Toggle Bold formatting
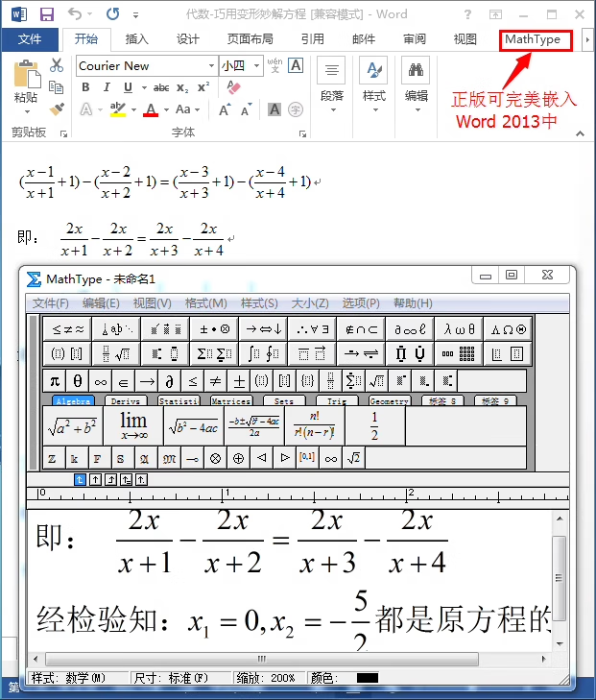Screen dimensions: 596x700 coord(85,87)
